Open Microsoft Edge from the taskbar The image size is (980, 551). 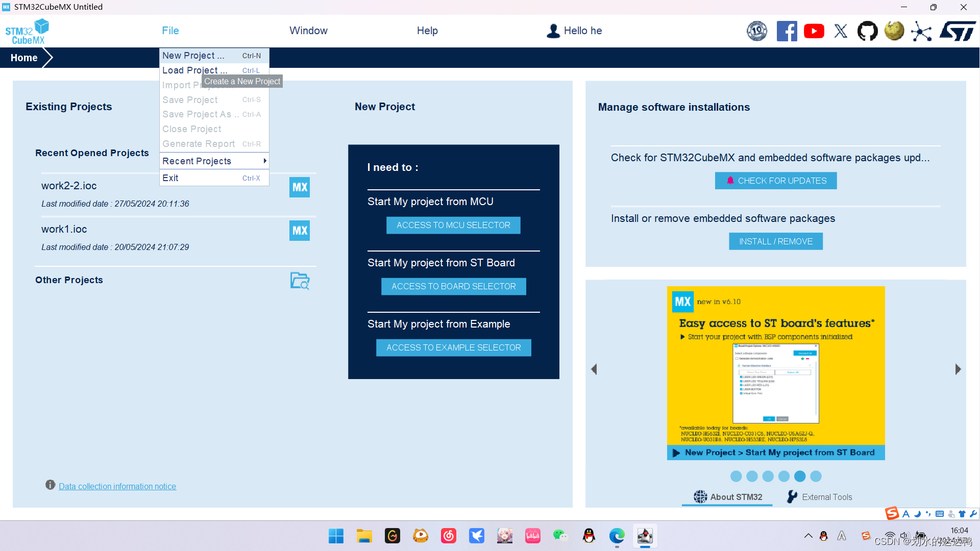tap(617, 536)
